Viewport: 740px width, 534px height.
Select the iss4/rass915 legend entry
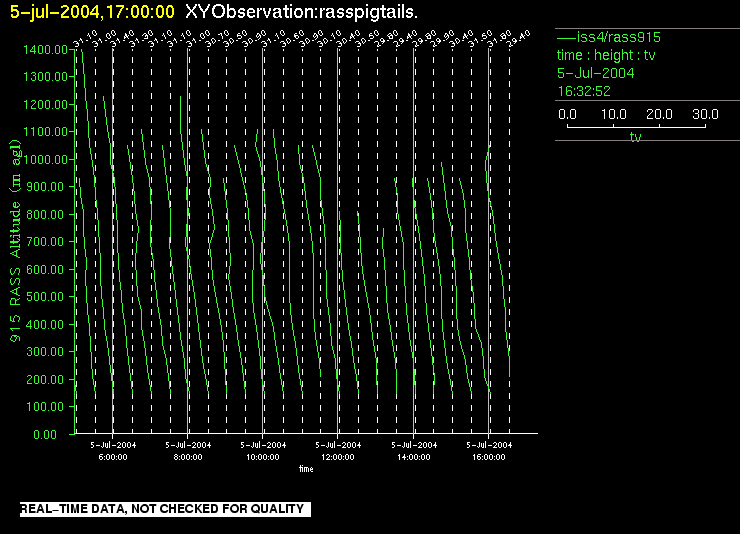[617, 37]
